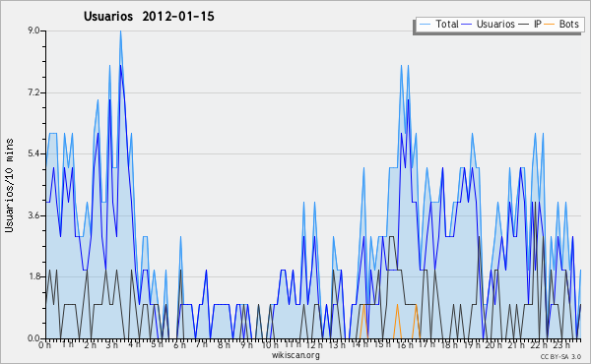Click the y-axis value 7.2
Screen dimensions: 591x364
(x=33, y=92)
